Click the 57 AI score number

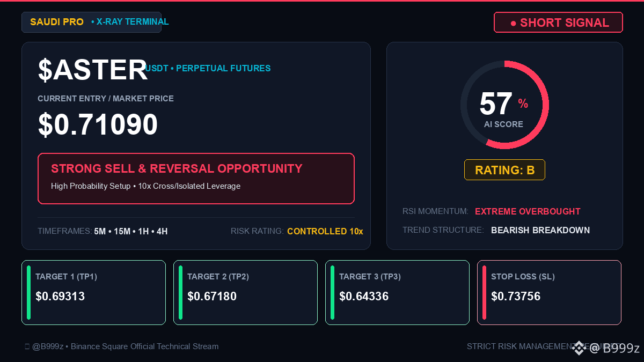coord(496,104)
